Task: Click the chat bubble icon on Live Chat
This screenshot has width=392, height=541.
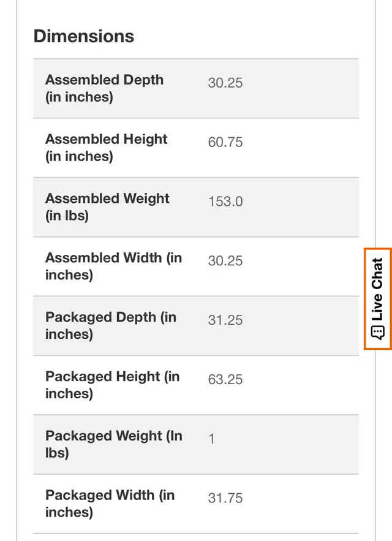Action: click(377, 333)
